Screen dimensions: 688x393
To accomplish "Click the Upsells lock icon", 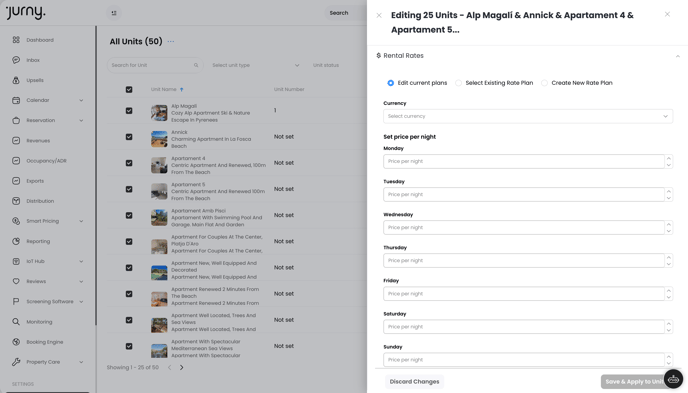I will coord(16,80).
